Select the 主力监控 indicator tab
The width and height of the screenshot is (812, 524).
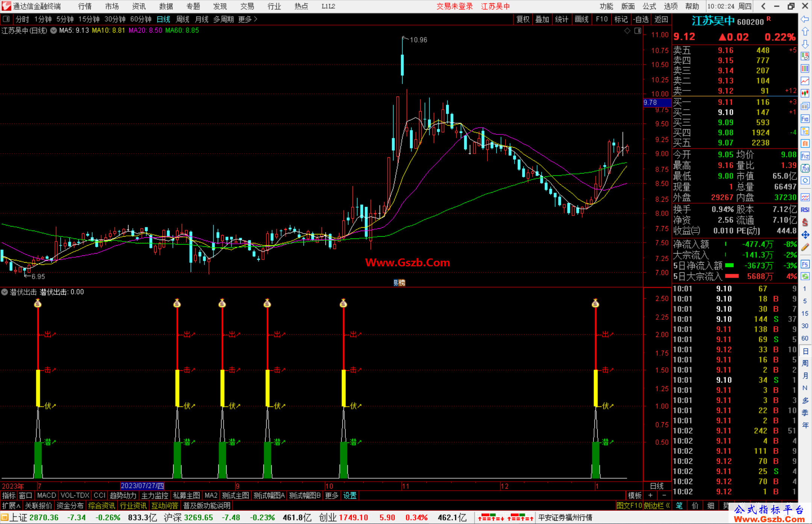pos(155,495)
